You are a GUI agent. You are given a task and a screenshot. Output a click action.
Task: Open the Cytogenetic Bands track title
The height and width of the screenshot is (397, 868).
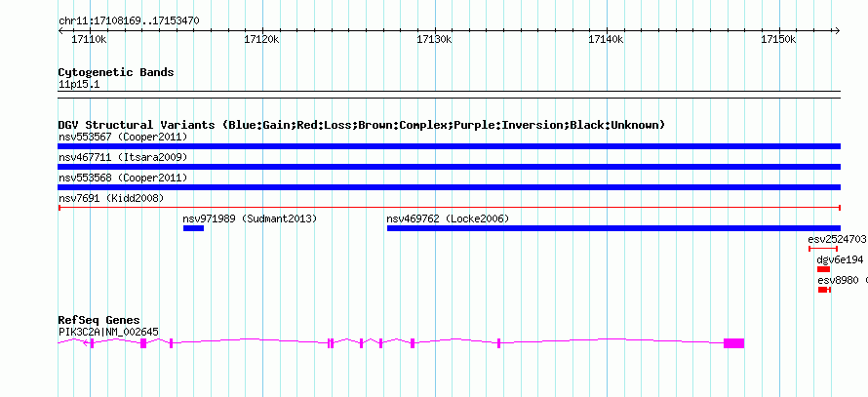pos(116,72)
